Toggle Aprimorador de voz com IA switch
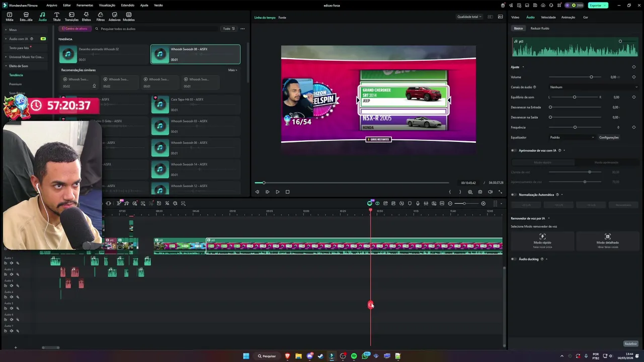Viewport: 644px width, 362px height. pyautogui.click(x=514, y=150)
